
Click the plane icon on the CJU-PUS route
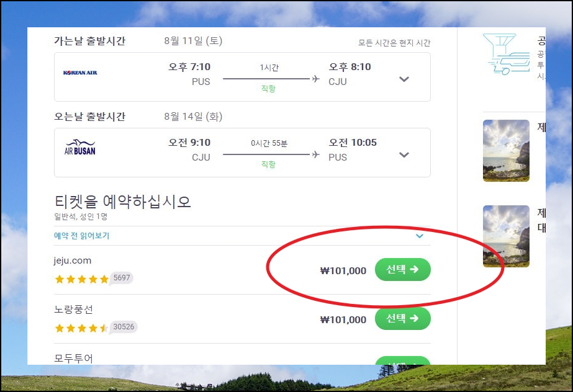click(x=316, y=154)
